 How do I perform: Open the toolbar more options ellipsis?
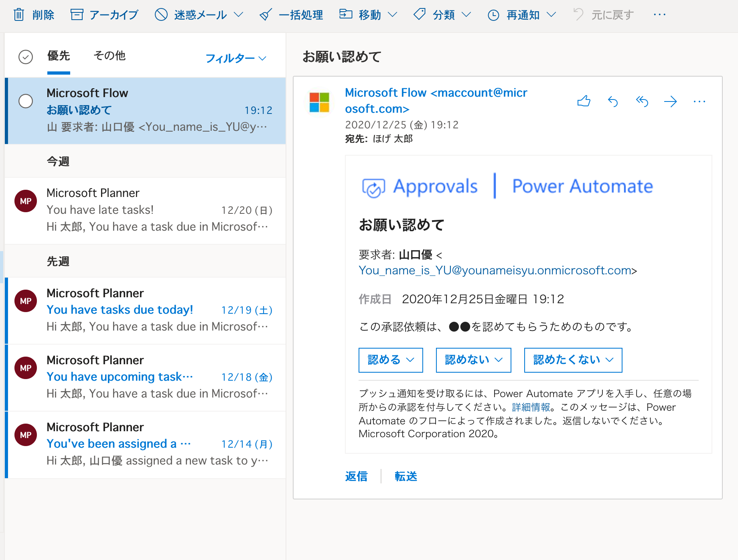point(659,15)
